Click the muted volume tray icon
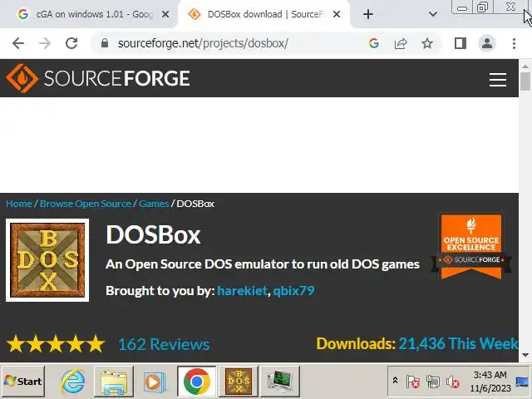 (453, 382)
